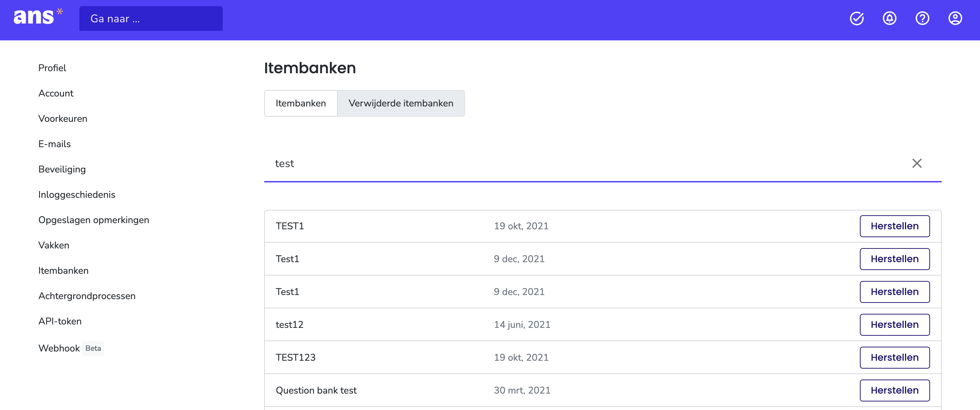Clear the test search with X
Image resolution: width=980 pixels, height=410 pixels.
917,163
